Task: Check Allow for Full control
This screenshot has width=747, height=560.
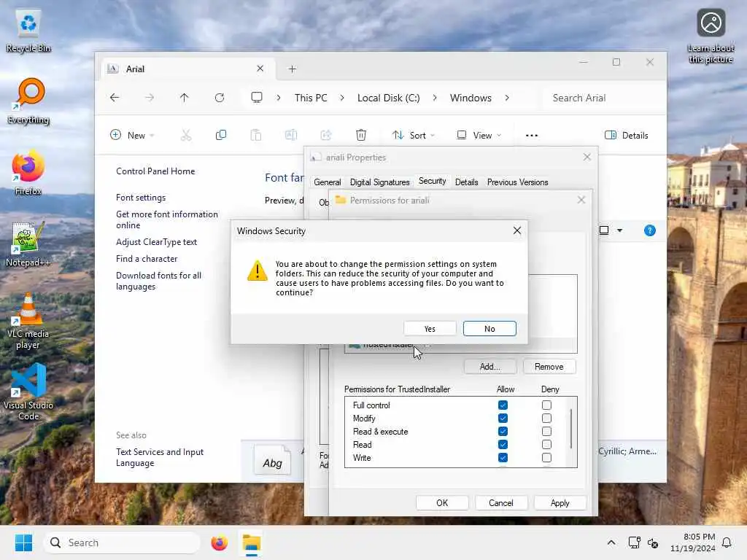Action: (503, 405)
